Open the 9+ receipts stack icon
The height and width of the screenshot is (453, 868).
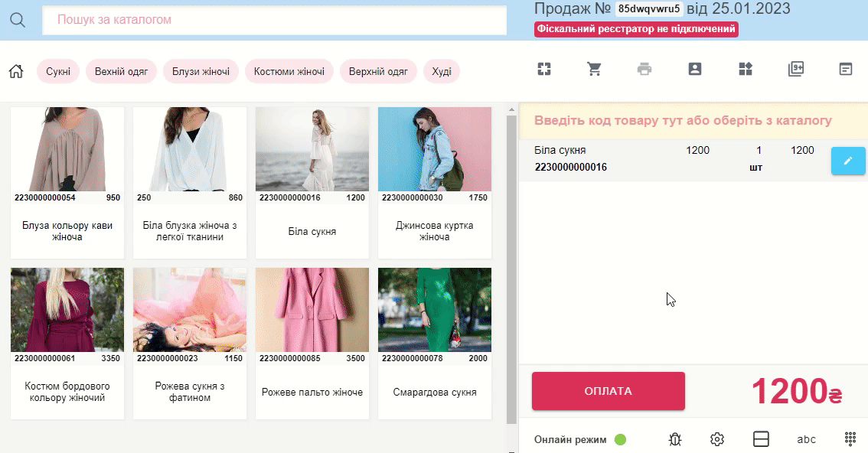click(795, 69)
